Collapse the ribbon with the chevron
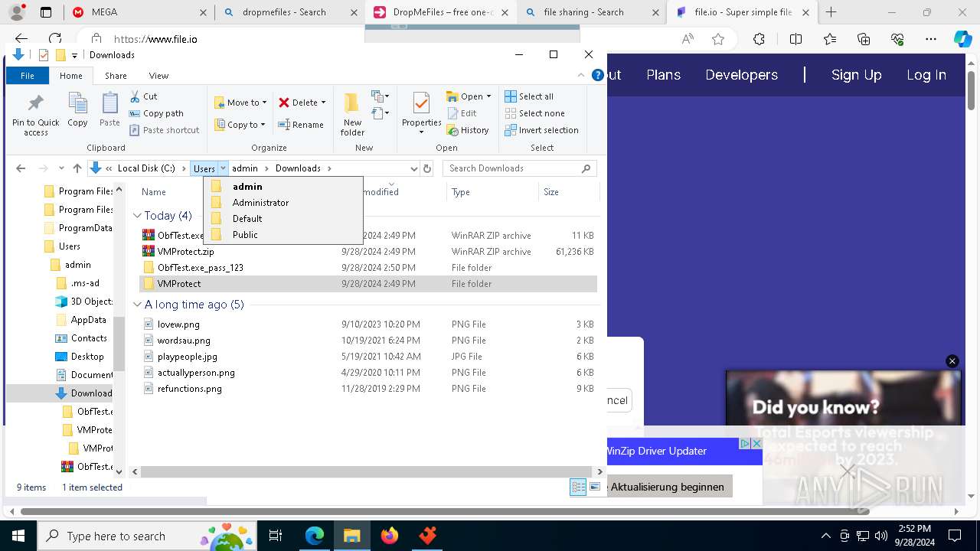This screenshot has height=551, width=980. point(581,75)
